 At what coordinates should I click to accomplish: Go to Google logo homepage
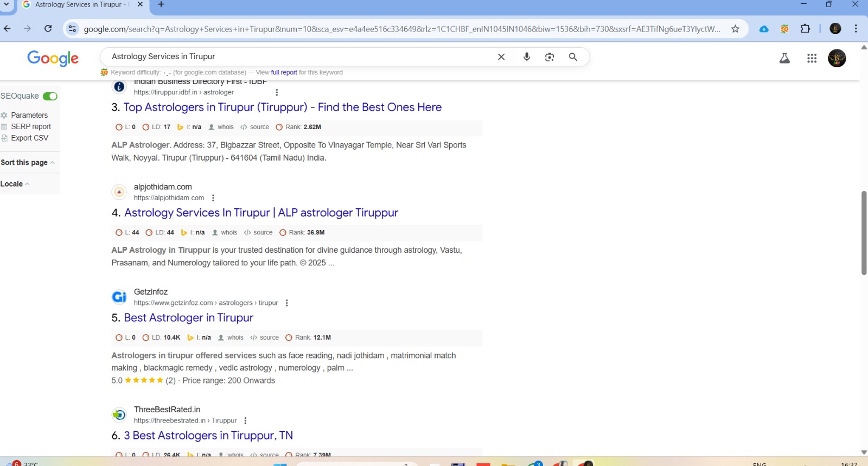[x=53, y=58]
